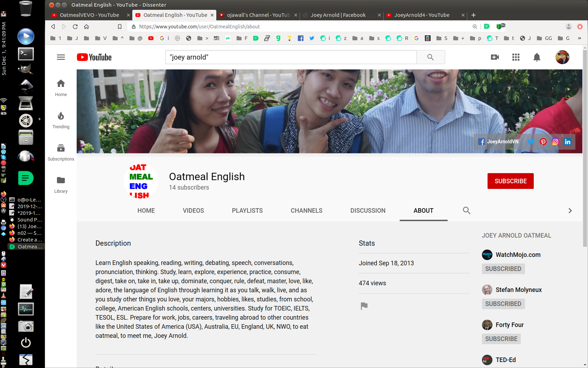
Task: Open the GG bookmarks folder
Action: point(544,38)
